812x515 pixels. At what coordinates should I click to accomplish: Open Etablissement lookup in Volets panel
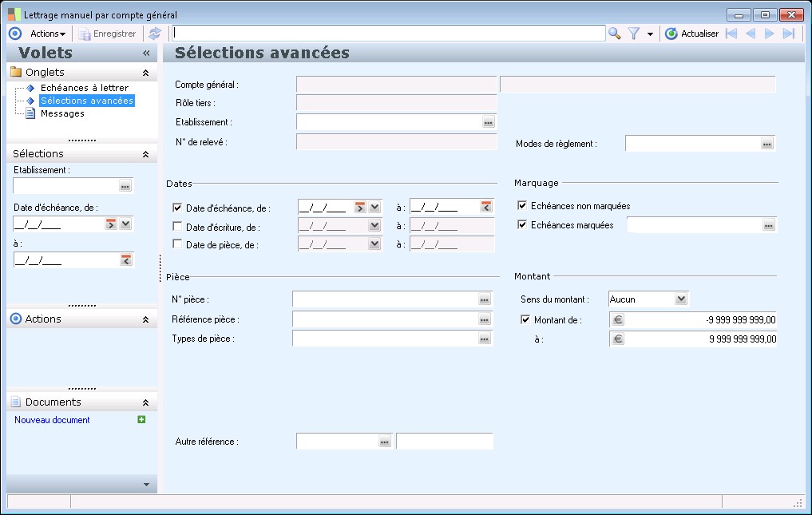(125, 186)
